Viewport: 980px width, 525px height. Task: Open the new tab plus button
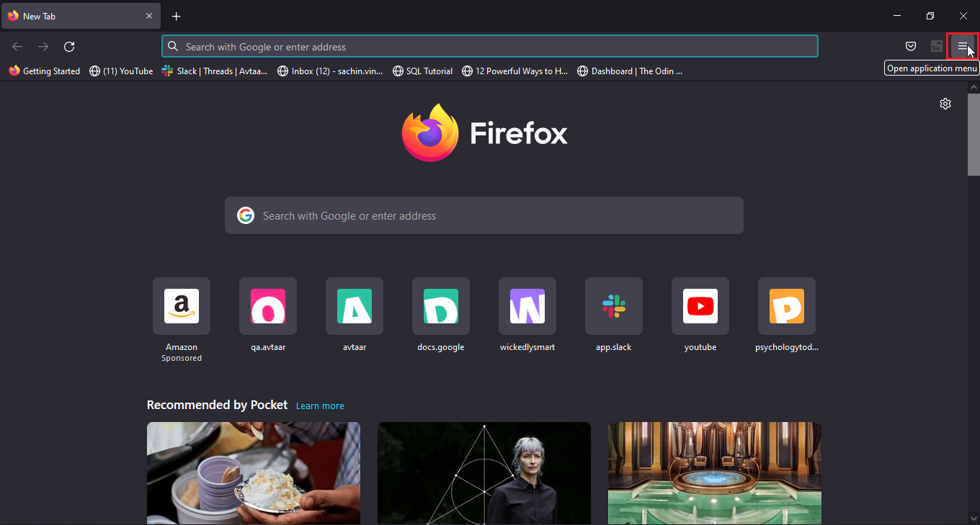coord(177,16)
